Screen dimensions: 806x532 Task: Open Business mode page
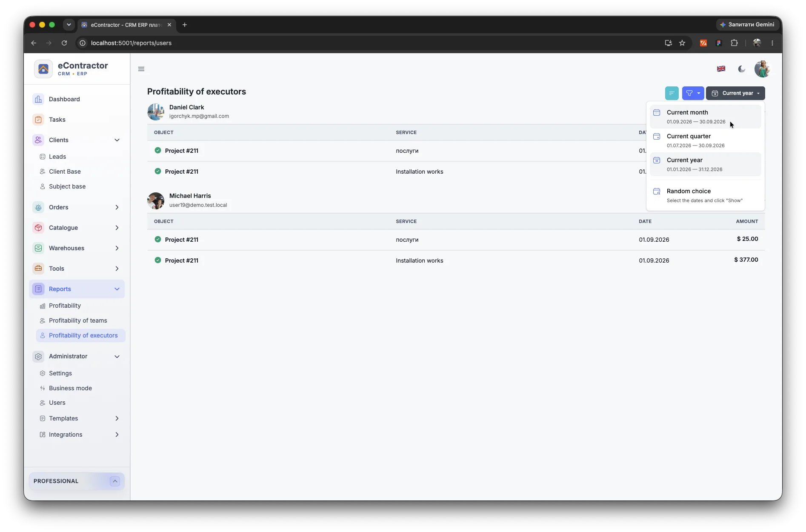pyautogui.click(x=70, y=388)
